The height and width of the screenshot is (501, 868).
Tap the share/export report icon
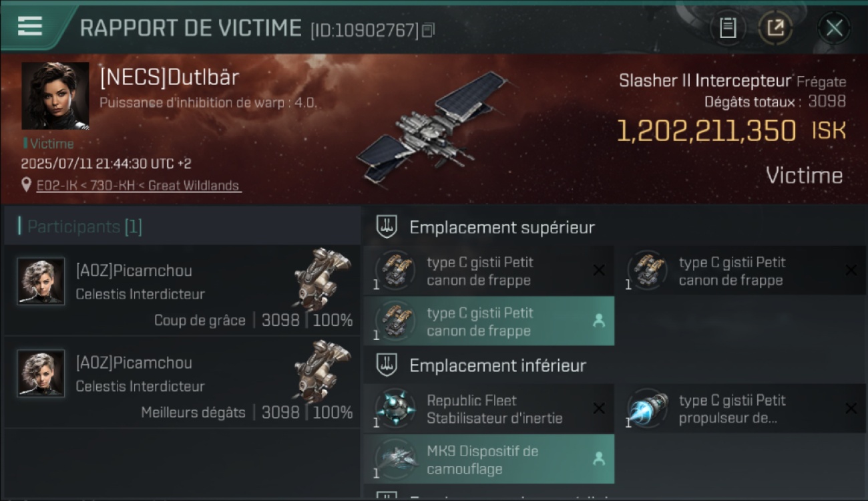[x=775, y=28]
